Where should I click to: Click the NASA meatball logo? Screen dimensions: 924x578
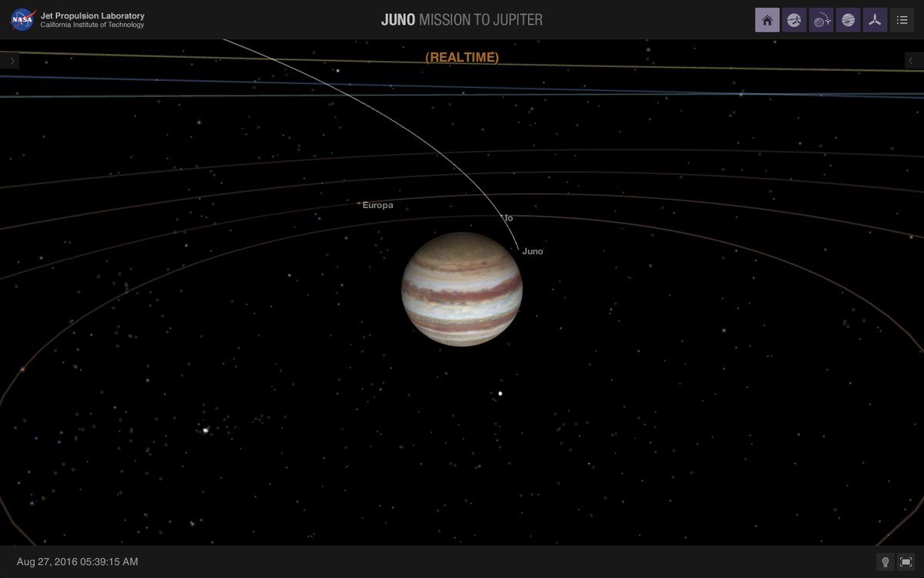21,19
